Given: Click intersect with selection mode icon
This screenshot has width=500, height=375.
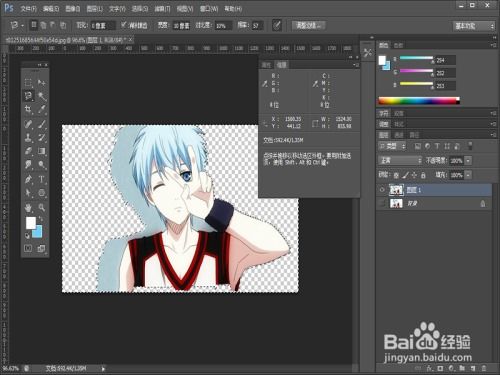Looking at the screenshot, I should [63, 25].
